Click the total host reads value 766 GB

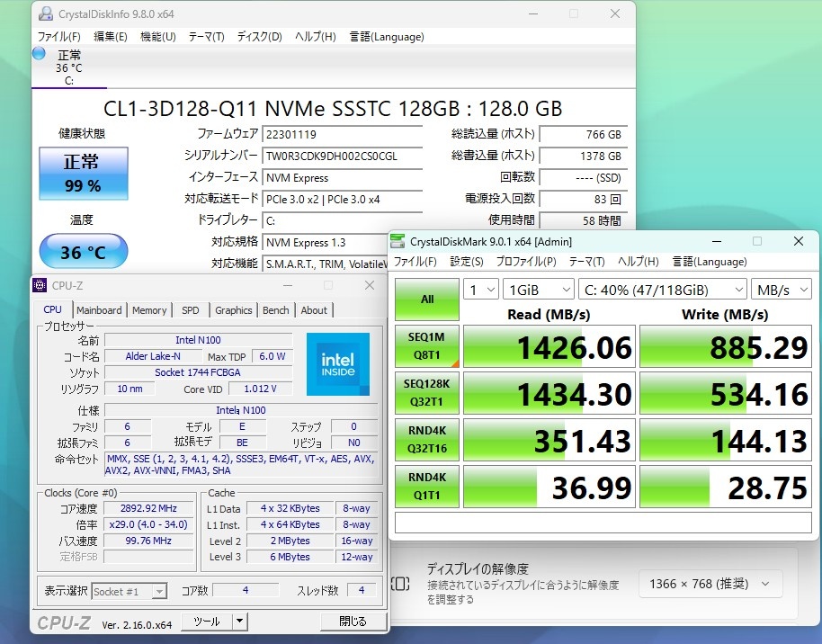tap(583, 134)
